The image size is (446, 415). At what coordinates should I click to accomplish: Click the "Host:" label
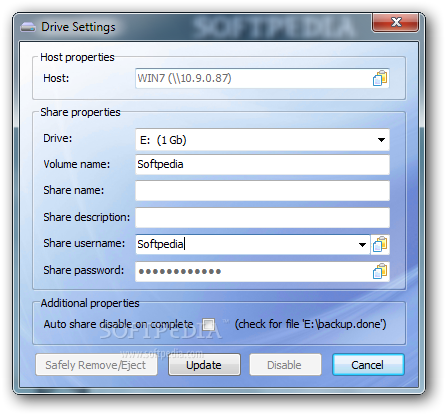[x=56, y=78]
